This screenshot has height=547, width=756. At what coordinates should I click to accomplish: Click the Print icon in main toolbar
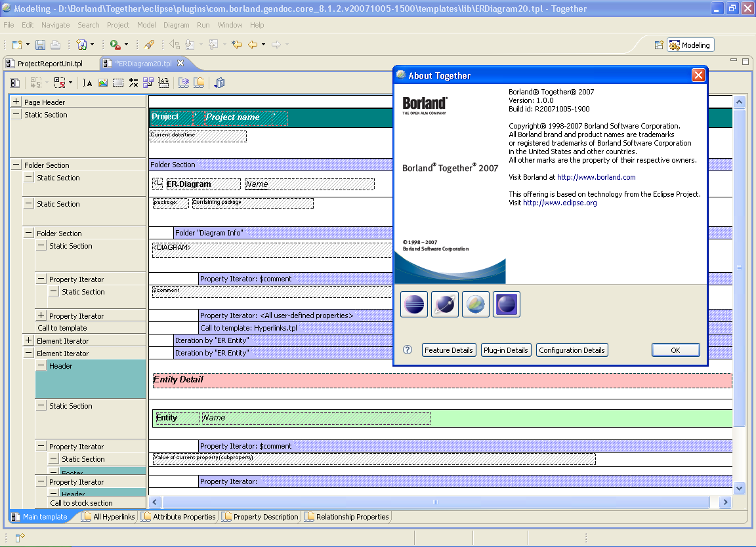56,45
